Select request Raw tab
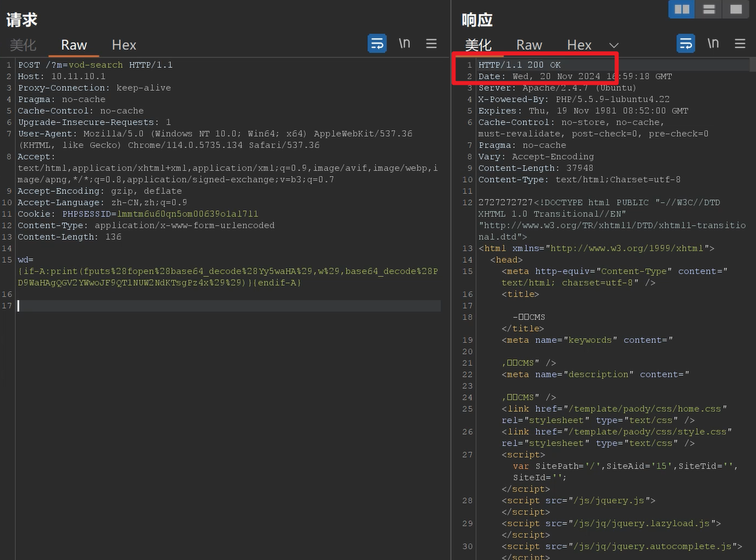 [73, 45]
